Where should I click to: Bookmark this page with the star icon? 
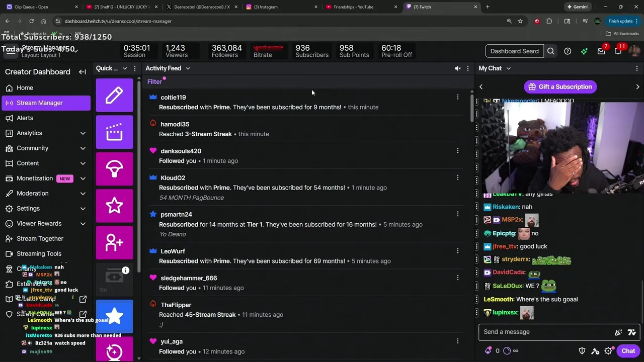pyautogui.click(x=520, y=21)
